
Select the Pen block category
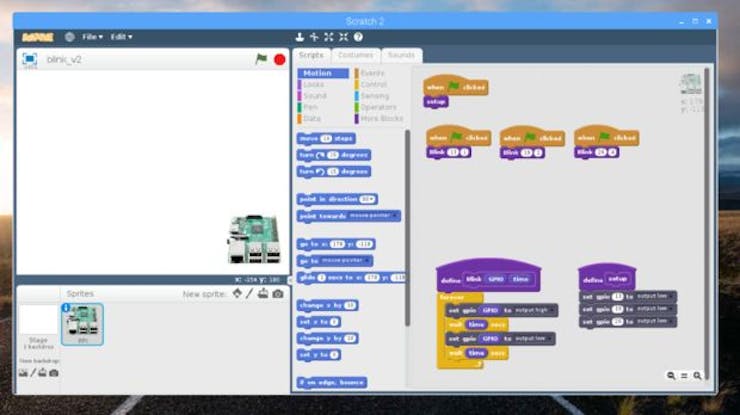pyautogui.click(x=311, y=107)
